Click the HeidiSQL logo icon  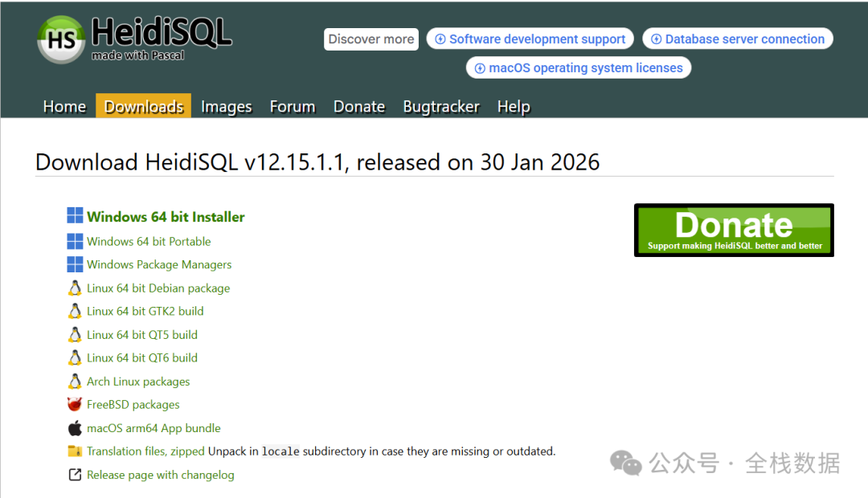(61, 39)
